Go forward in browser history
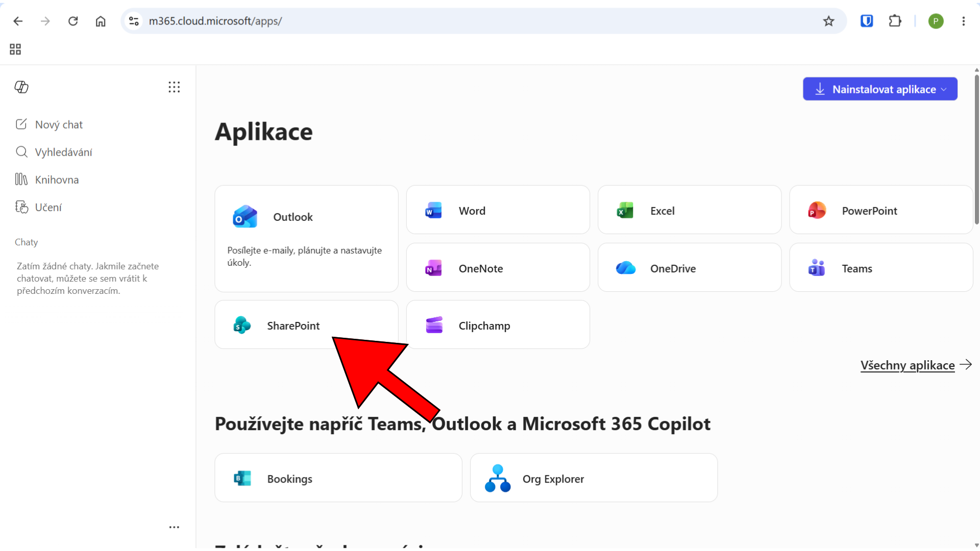 click(x=45, y=21)
